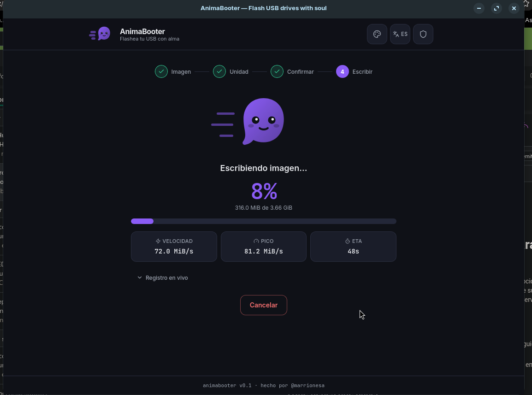532x395 pixels.
Task: Click the Confirmar step checkmark
Action: [277, 71]
